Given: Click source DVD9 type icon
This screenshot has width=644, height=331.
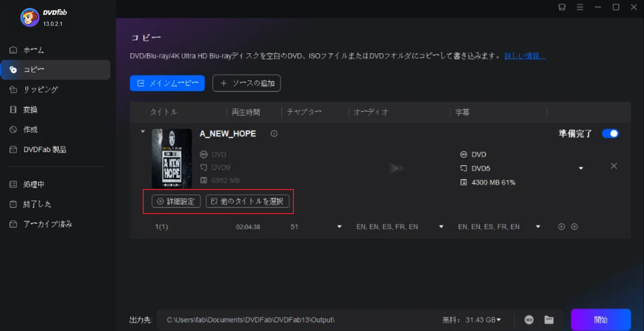Looking at the screenshot, I should 204,167.
